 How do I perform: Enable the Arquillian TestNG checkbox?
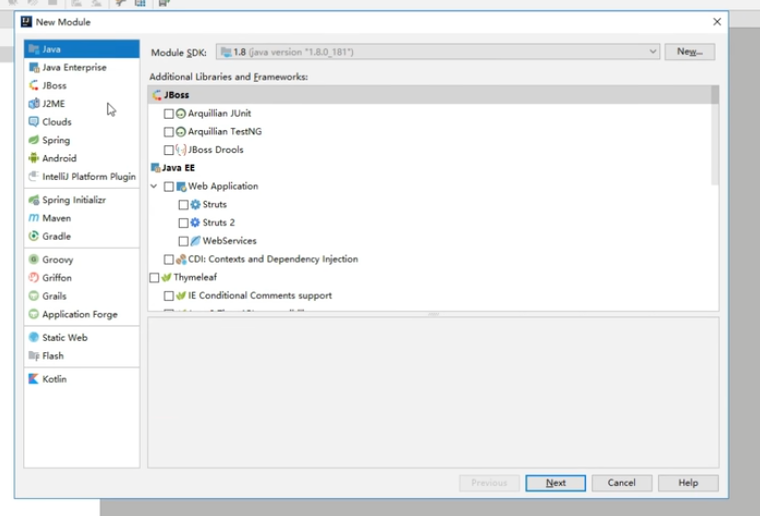(x=169, y=132)
